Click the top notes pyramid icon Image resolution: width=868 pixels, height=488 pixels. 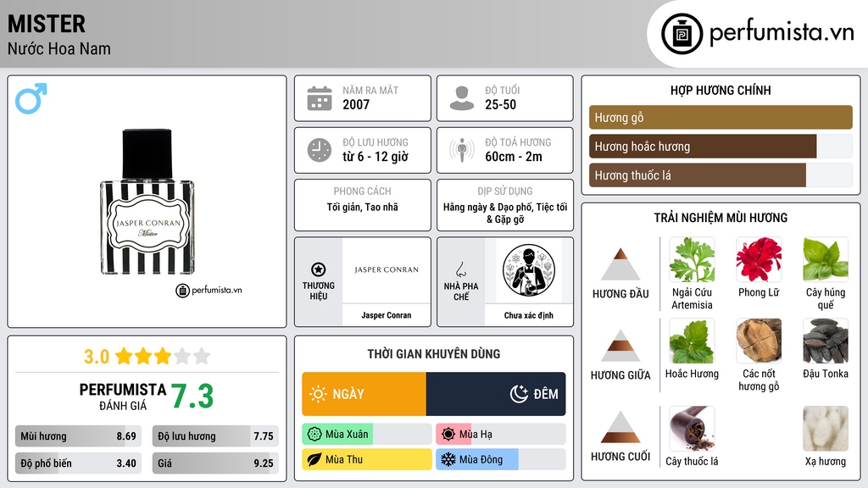pyautogui.click(x=620, y=264)
